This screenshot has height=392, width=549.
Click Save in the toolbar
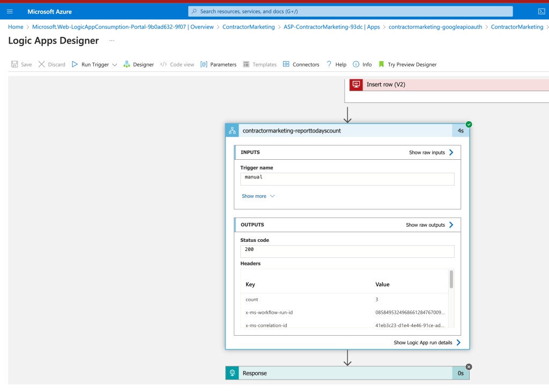tap(21, 64)
